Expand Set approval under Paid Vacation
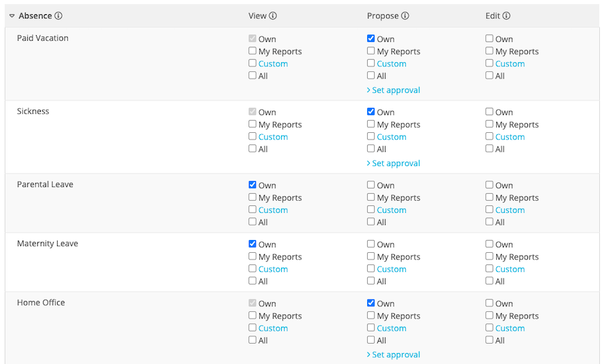The height and width of the screenshot is (364, 604). click(394, 90)
